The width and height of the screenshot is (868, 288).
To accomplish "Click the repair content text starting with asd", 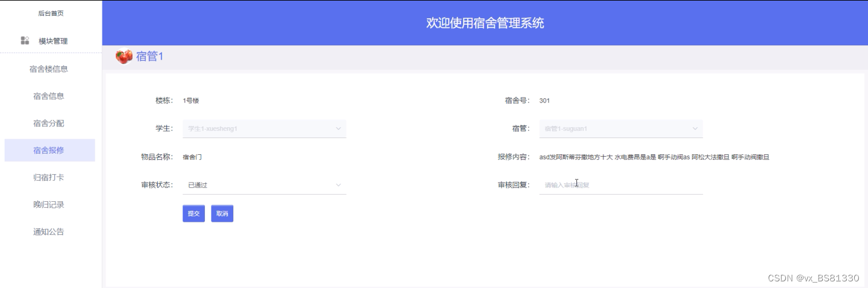I will 654,157.
